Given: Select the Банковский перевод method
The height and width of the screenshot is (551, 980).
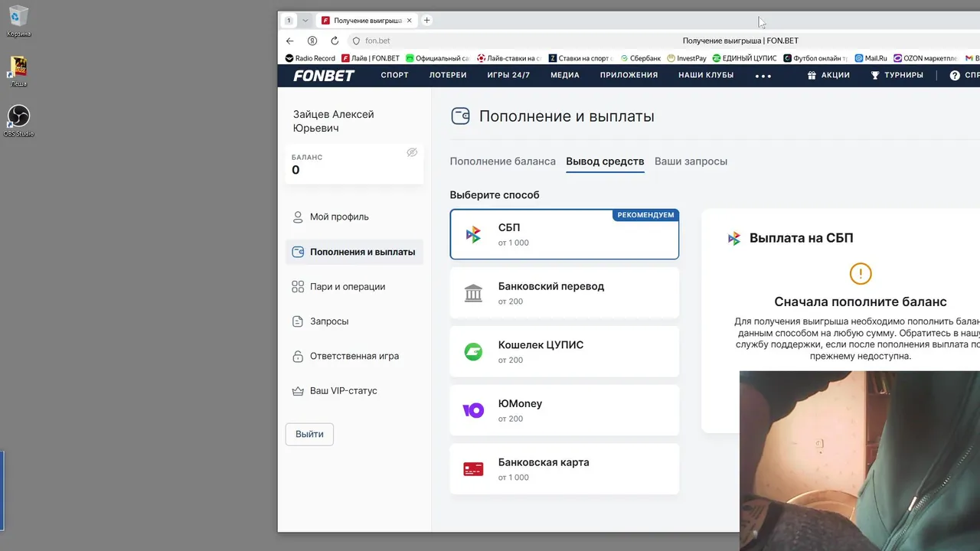Looking at the screenshot, I should (x=564, y=293).
